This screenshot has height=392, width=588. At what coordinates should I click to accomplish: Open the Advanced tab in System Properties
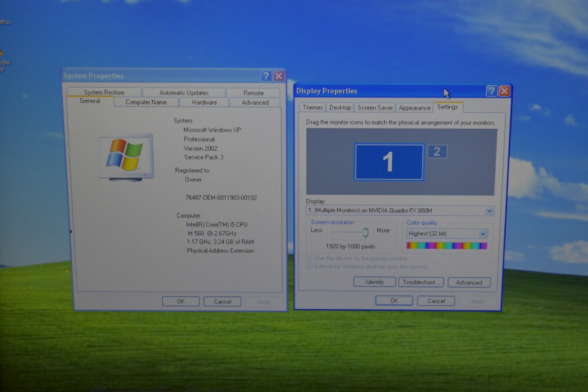pos(255,103)
